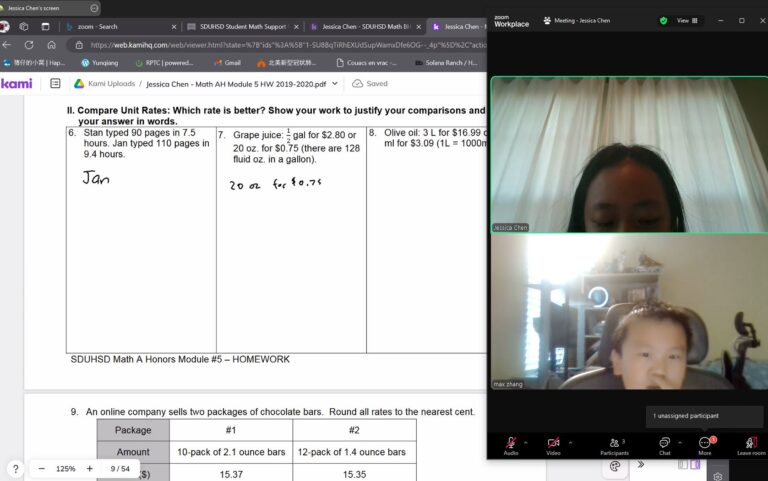Click the handwritten "20 oz for $0.75" annotation

coord(275,184)
